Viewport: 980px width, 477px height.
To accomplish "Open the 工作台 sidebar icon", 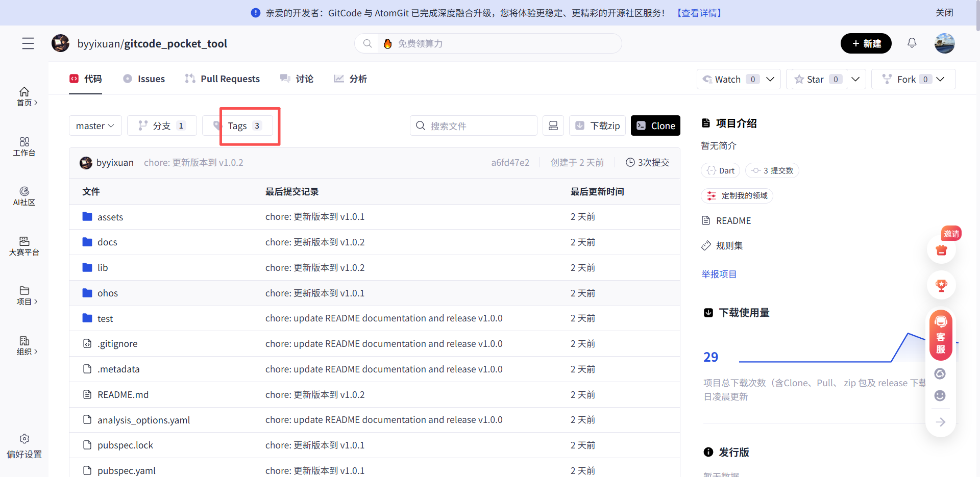I will coord(24,147).
